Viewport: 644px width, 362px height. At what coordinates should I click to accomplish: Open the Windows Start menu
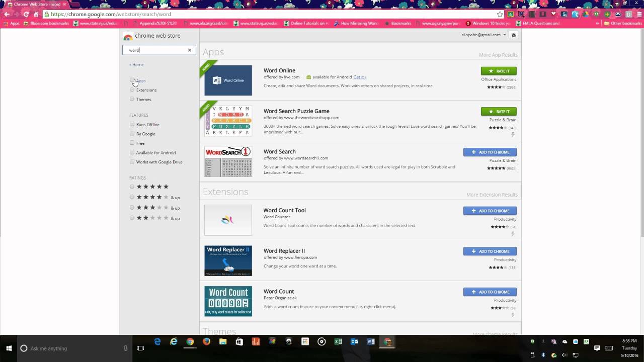click(9, 348)
